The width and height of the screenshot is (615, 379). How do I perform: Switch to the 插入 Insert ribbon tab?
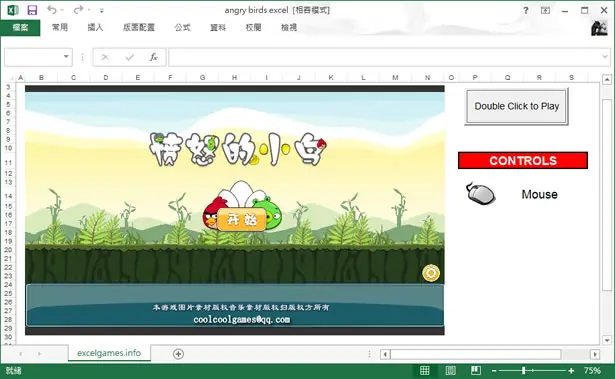pos(95,27)
